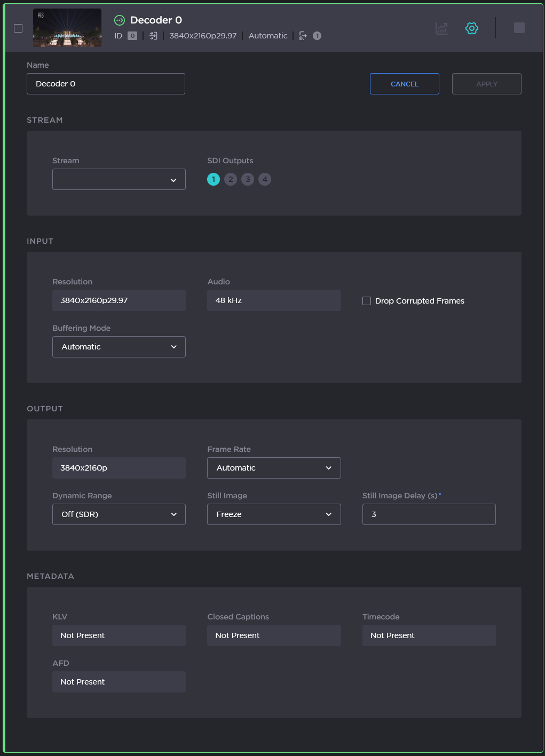
Task: Toggle SDI output 1 off
Action: [214, 179]
